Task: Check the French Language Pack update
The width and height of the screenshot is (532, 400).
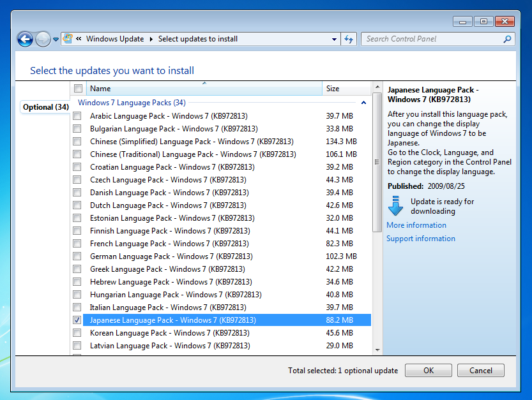Action: click(x=77, y=243)
